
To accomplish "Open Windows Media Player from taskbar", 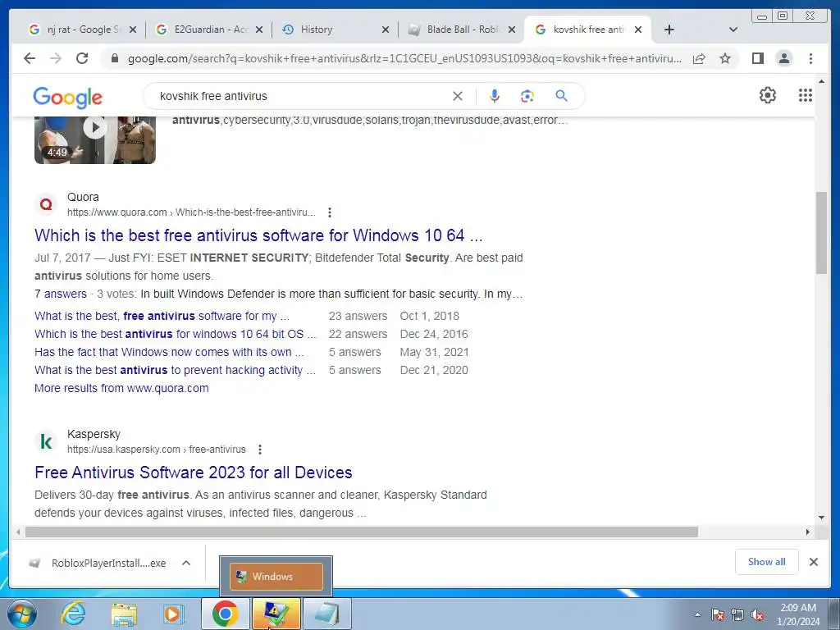I will point(173,614).
